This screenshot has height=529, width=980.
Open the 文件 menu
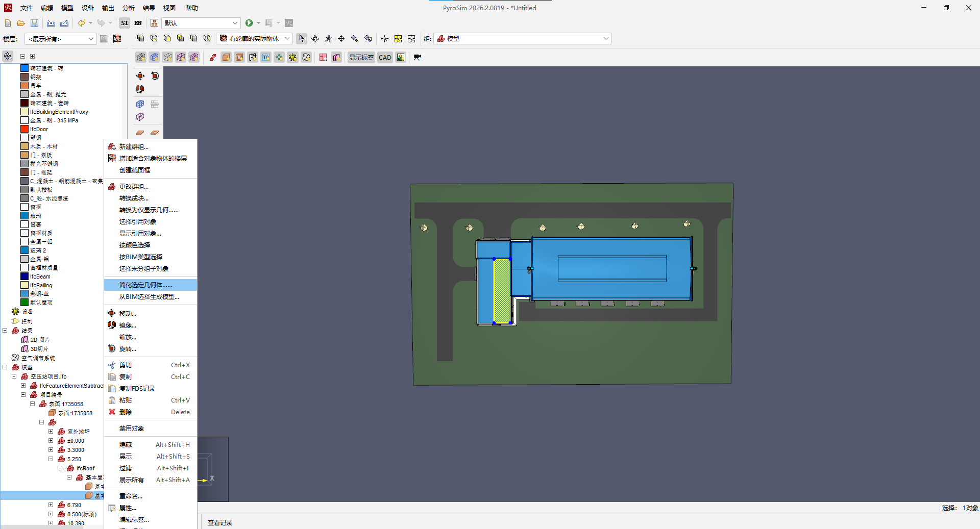[27, 8]
